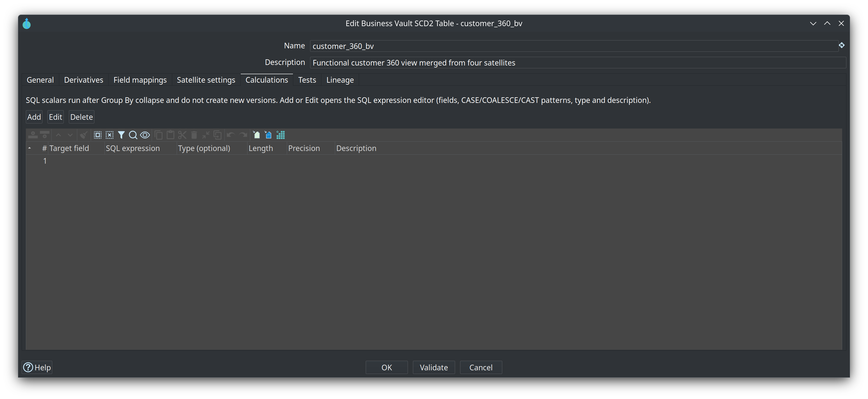
Task: Clear selection with dotted X icon
Action: (110, 135)
